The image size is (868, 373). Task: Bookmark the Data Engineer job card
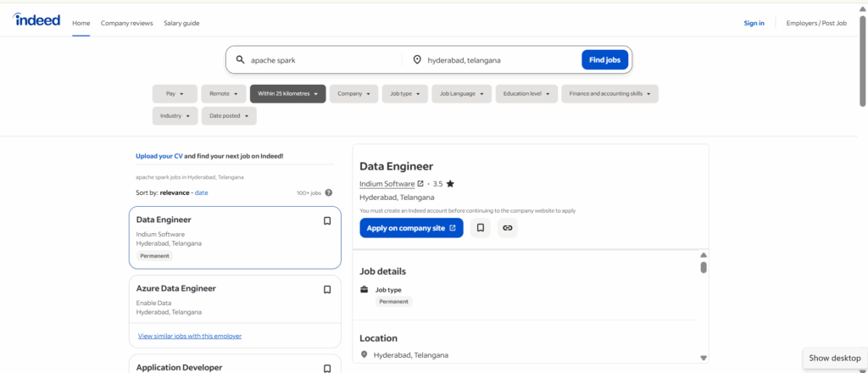pyautogui.click(x=327, y=221)
